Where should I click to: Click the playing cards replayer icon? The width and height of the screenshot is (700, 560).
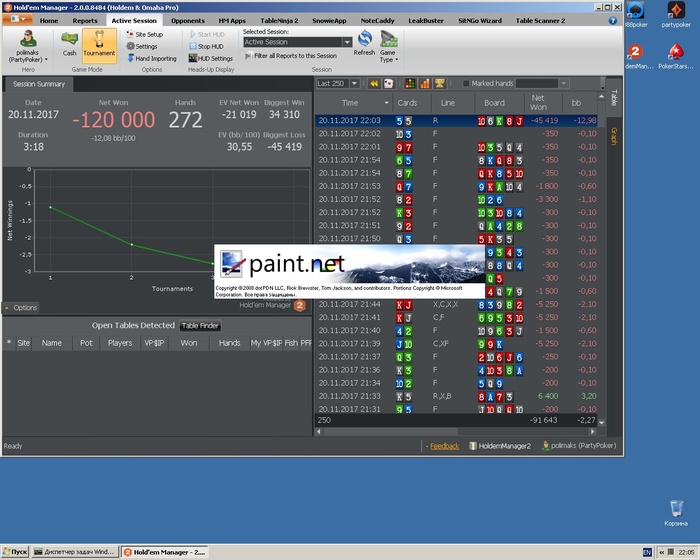(388, 84)
